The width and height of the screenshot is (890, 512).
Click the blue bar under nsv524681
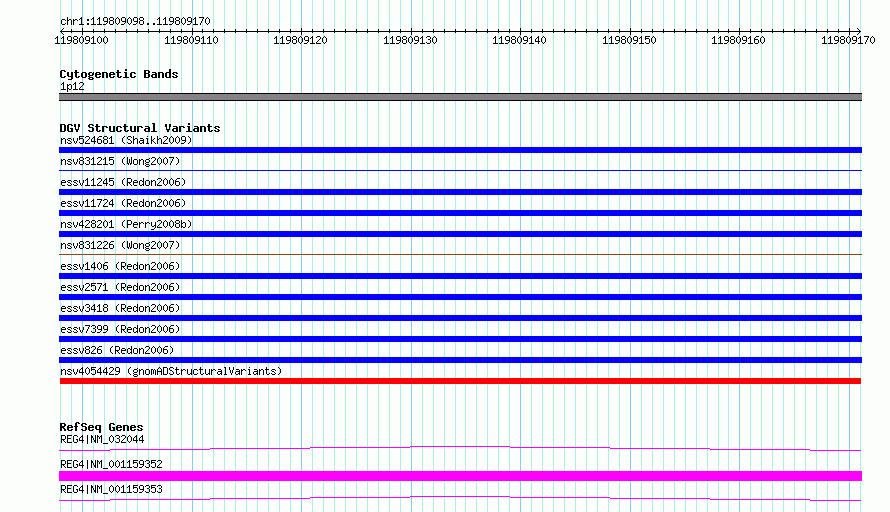tap(460, 150)
